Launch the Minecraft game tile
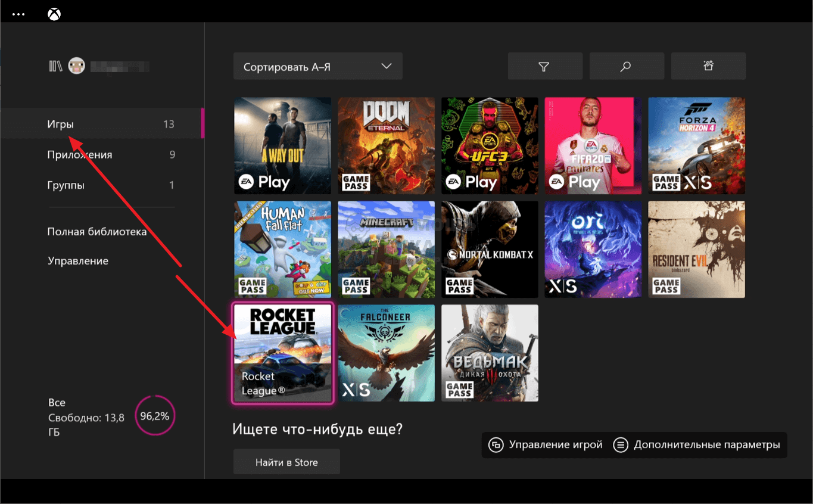 (386, 250)
